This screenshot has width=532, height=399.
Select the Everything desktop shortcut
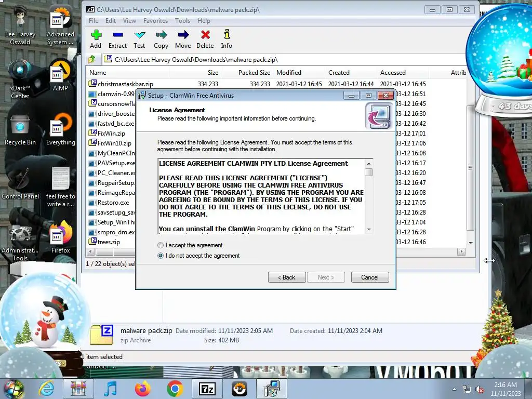coord(60,130)
